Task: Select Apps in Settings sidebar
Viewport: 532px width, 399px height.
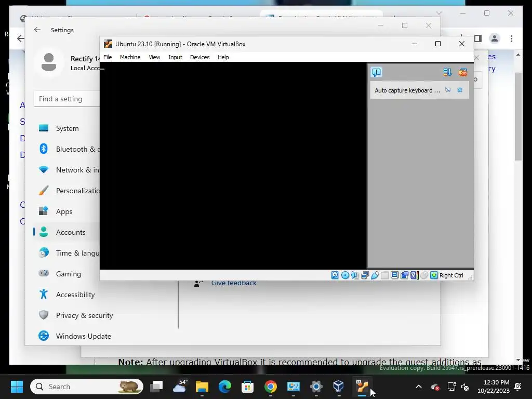Action: pyautogui.click(x=67, y=212)
